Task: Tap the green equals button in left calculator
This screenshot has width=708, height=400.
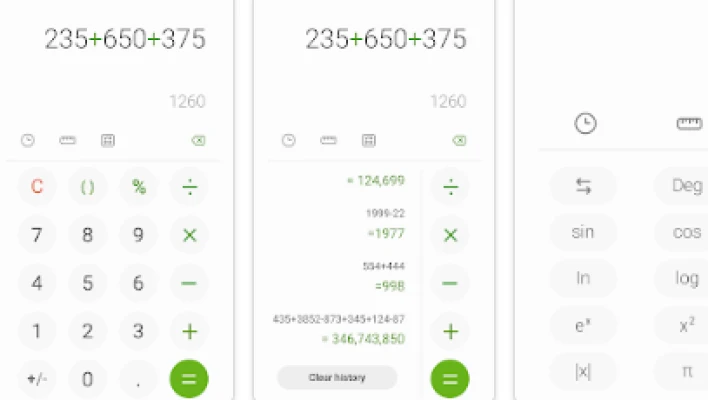Action: (189, 378)
